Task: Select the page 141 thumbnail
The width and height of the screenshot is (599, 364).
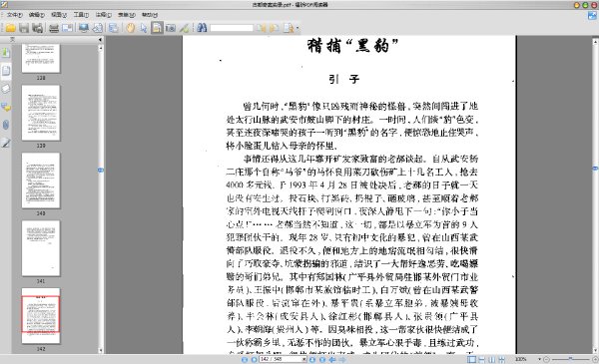Action: tap(41, 248)
